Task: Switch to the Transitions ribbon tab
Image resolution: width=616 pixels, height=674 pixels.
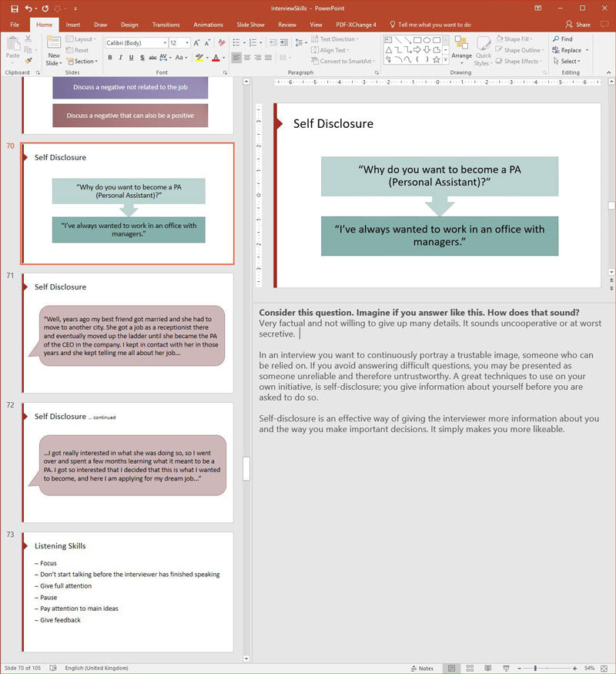Action: pyautogui.click(x=166, y=25)
